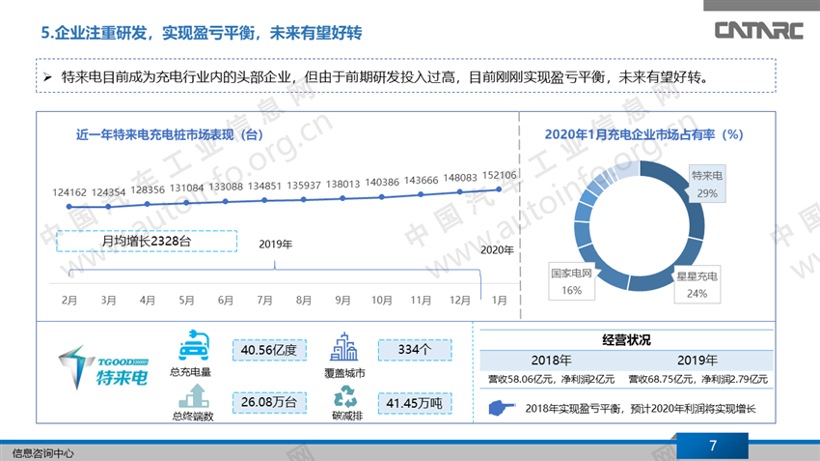820x461 pixels.
Task: Click the 2月 axis label
Action: coord(69,301)
